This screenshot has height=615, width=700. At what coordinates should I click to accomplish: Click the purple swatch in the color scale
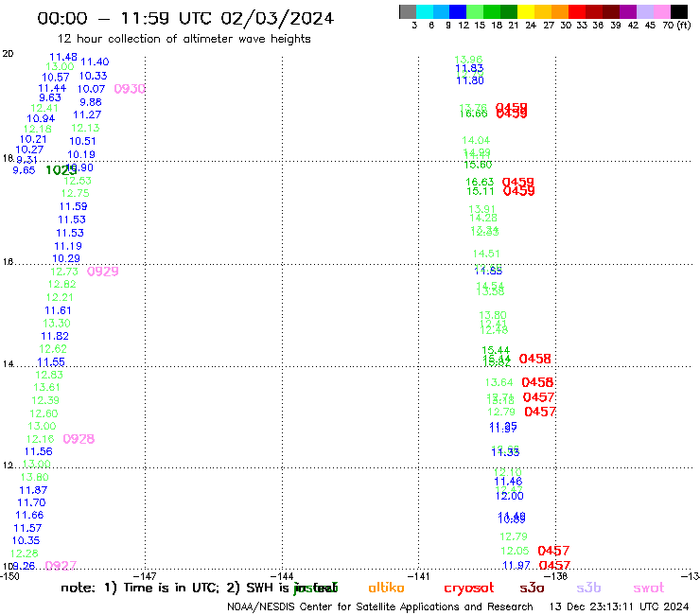pos(628,11)
